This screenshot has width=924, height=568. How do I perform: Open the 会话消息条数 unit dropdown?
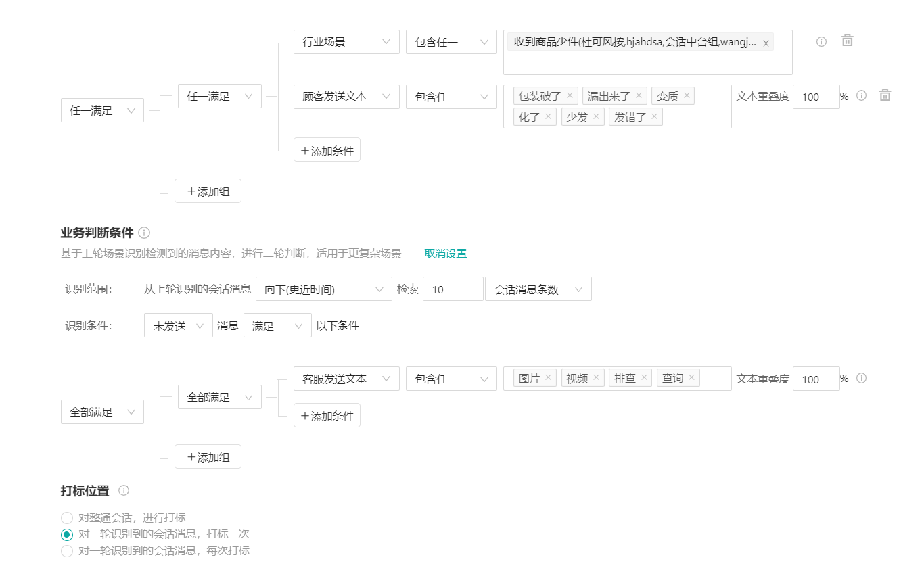pyautogui.click(x=538, y=289)
